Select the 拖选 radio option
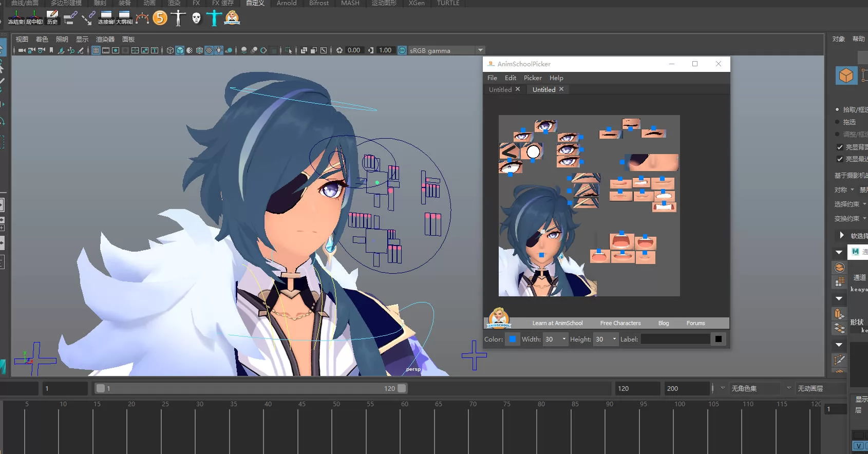The width and height of the screenshot is (868, 454). click(x=837, y=122)
